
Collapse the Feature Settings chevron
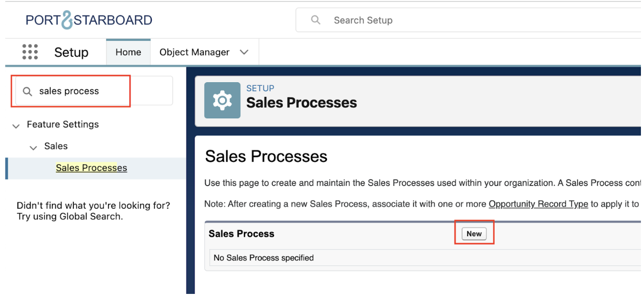pyautogui.click(x=16, y=125)
